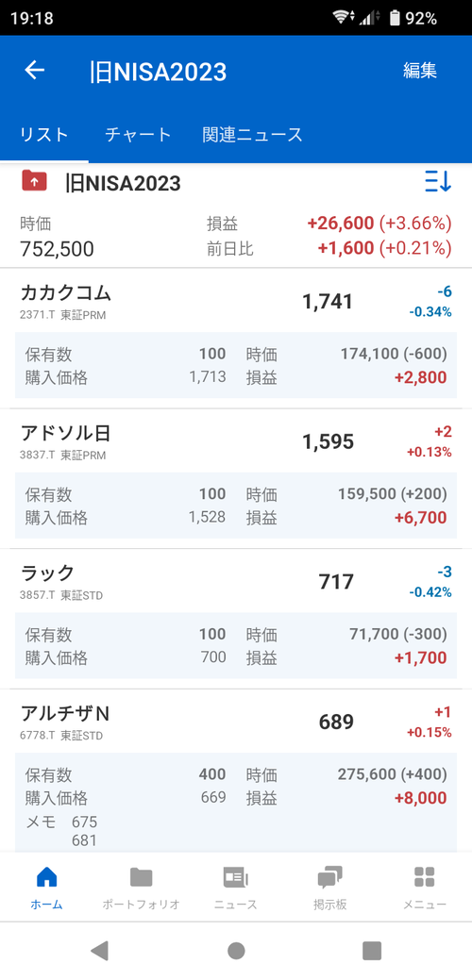Tap the Android home circle button

coord(236,951)
